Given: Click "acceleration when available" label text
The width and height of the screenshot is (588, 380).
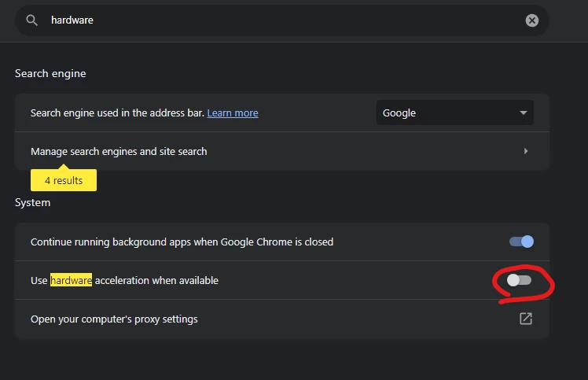Looking at the screenshot, I should click(156, 280).
